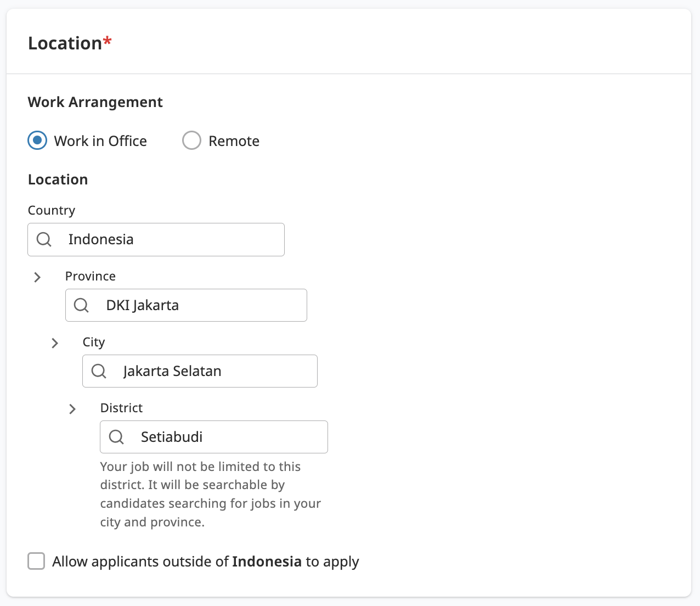Enable allowing applicants outside Indonesia checkbox
Image resolution: width=700 pixels, height=606 pixels.
click(36, 561)
